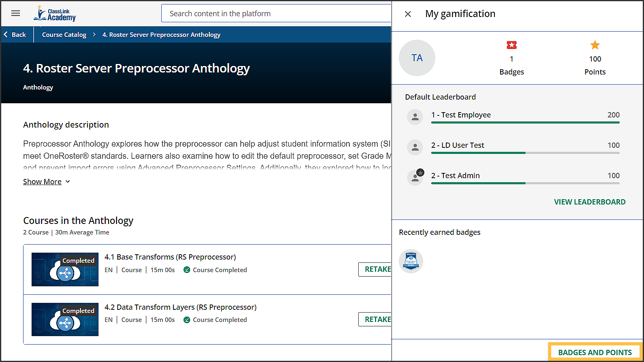Click the ClassLink Academy logo
The image size is (644, 362).
55,14
